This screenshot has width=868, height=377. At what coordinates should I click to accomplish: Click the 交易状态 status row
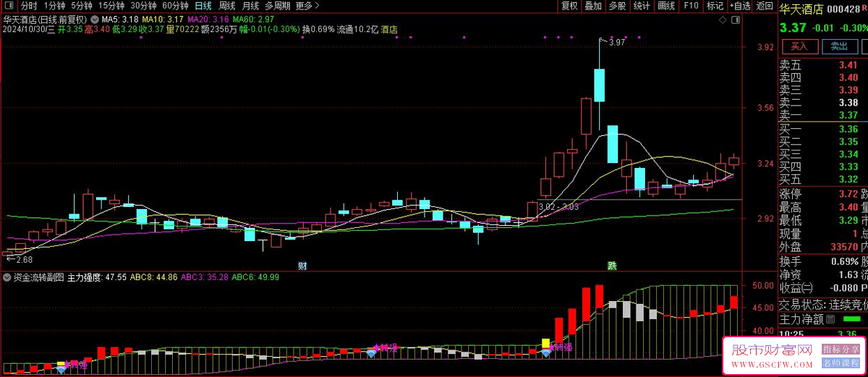click(822, 303)
